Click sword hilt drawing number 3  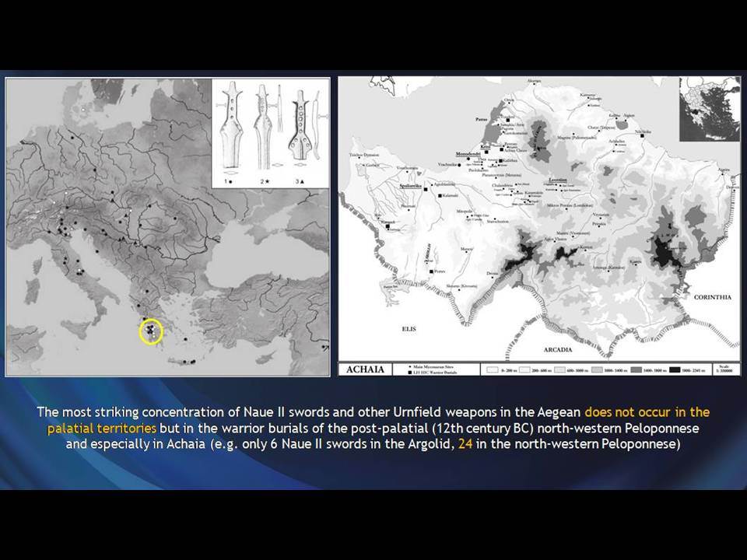coord(301,124)
